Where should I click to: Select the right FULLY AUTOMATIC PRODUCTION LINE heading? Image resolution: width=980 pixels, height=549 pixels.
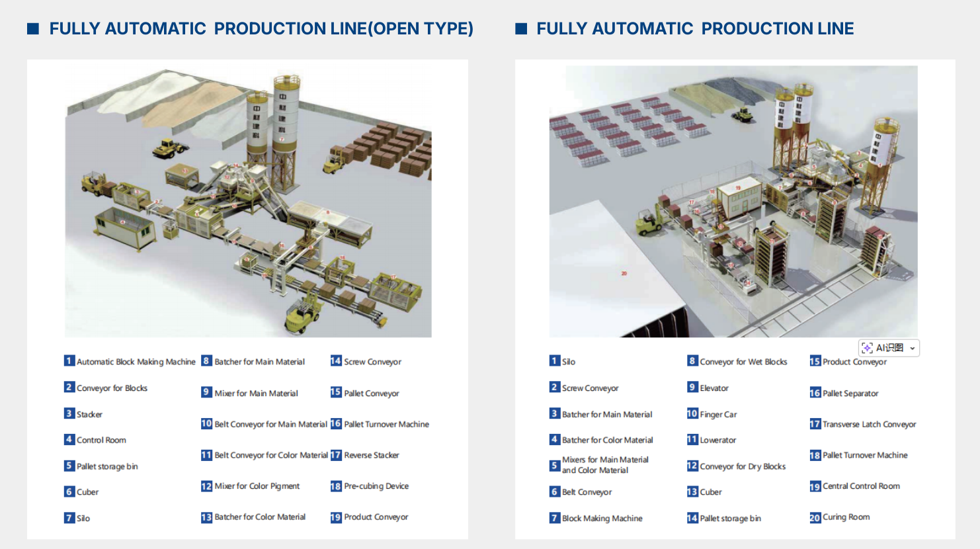[695, 28]
